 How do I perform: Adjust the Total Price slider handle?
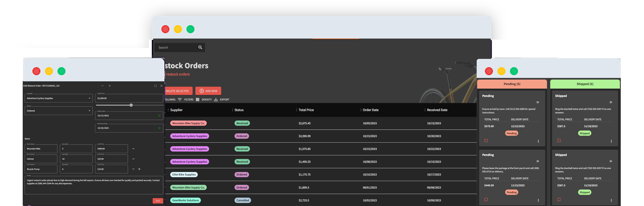131,105
